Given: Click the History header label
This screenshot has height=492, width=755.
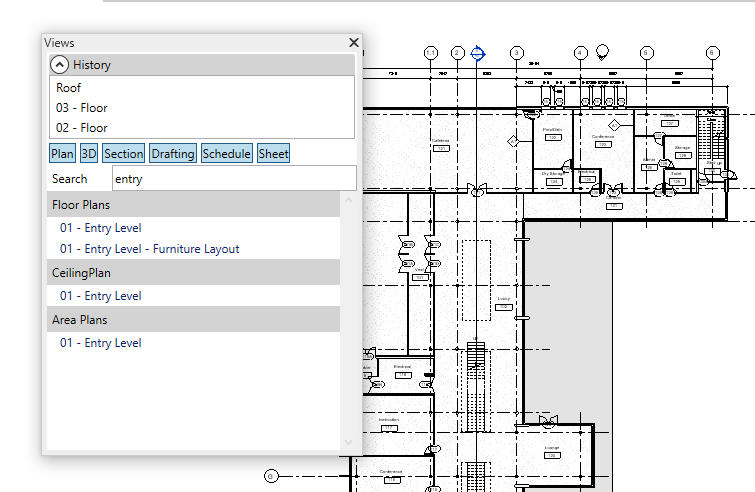Looking at the screenshot, I should tap(92, 65).
